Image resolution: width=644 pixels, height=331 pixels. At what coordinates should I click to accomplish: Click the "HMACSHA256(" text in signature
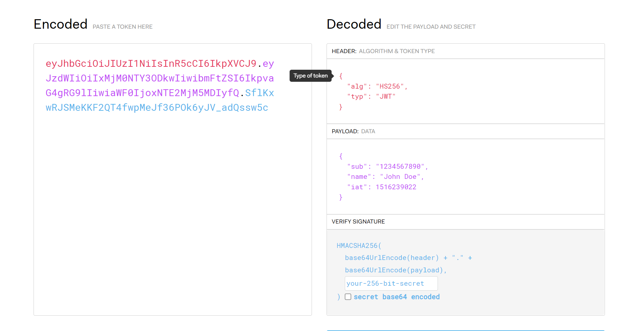click(x=359, y=246)
